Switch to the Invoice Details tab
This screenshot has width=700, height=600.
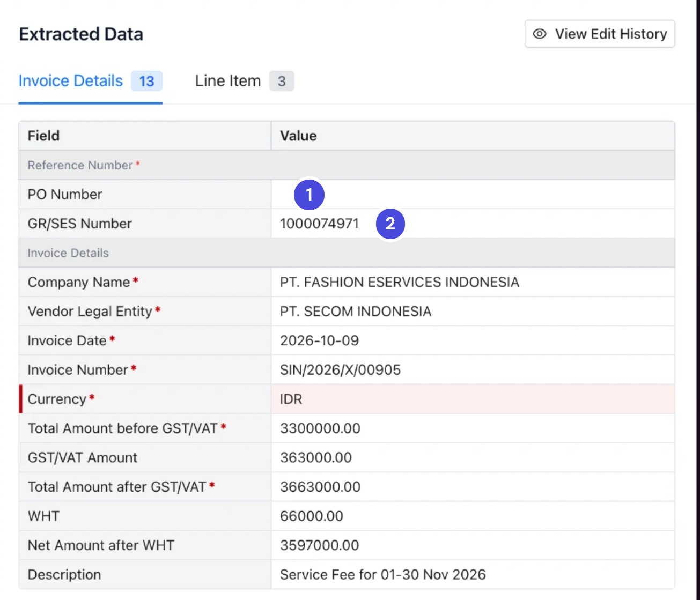pyautogui.click(x=90, y=81)
